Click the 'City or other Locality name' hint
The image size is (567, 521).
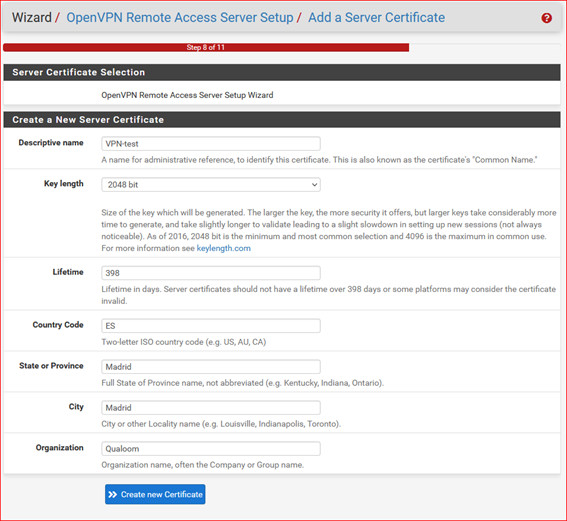221,424
